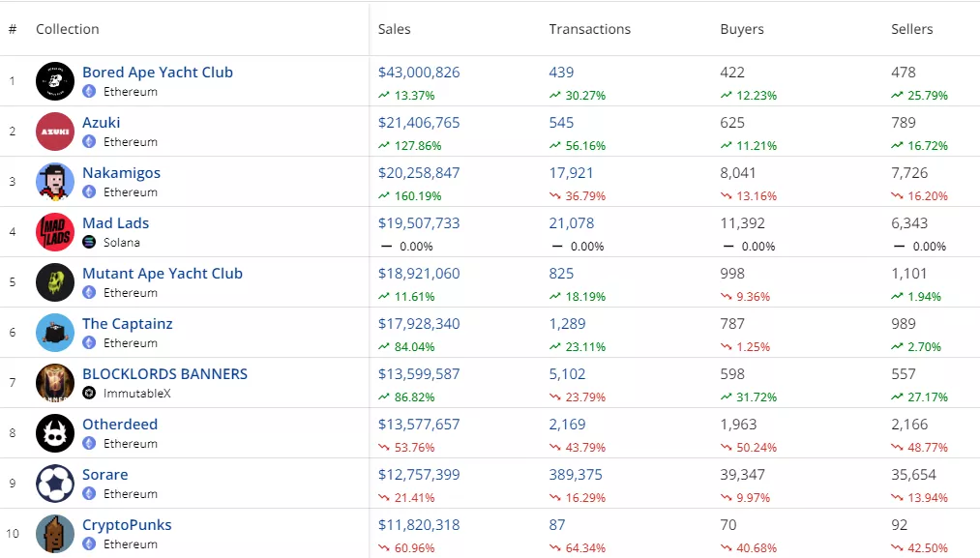Sort the table by Buyers header

[x=742, y=29]
